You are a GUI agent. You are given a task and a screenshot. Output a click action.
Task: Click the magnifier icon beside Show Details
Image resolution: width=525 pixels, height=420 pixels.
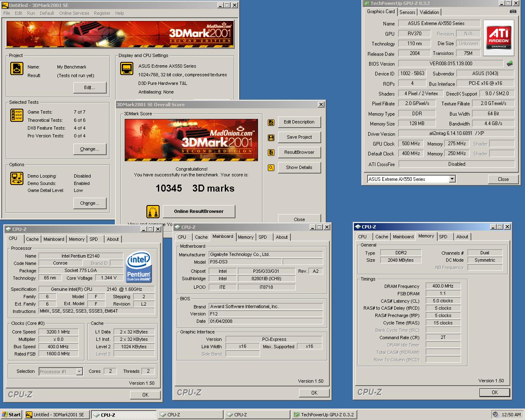pyautogui.click(x=271, y=168)
